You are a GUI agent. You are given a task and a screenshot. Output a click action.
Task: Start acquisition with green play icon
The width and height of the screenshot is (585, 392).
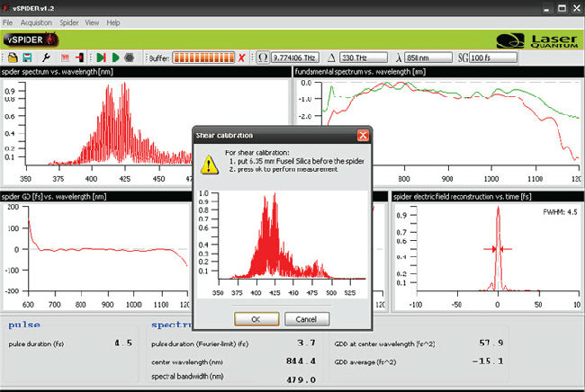pyautogui.click(x=115, y=58)
